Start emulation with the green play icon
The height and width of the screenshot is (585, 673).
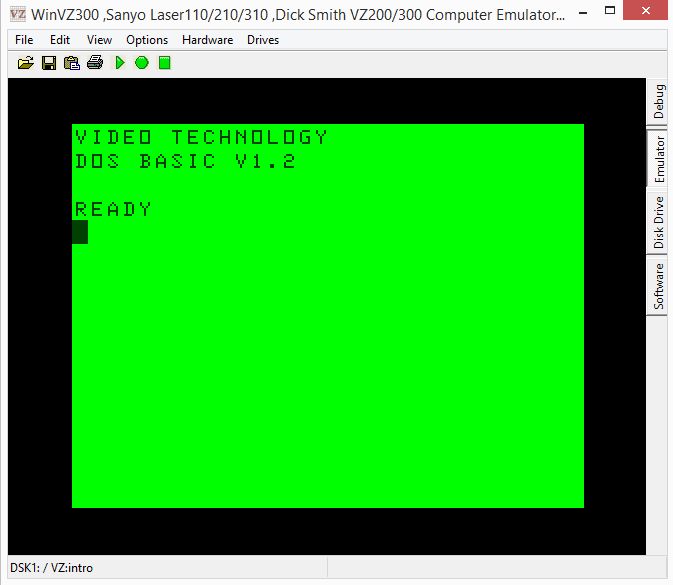coord(120,63)
